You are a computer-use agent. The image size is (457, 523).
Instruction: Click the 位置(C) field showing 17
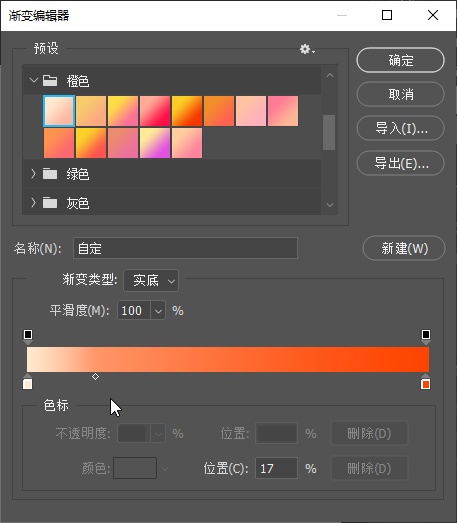[x=276, y=468]
